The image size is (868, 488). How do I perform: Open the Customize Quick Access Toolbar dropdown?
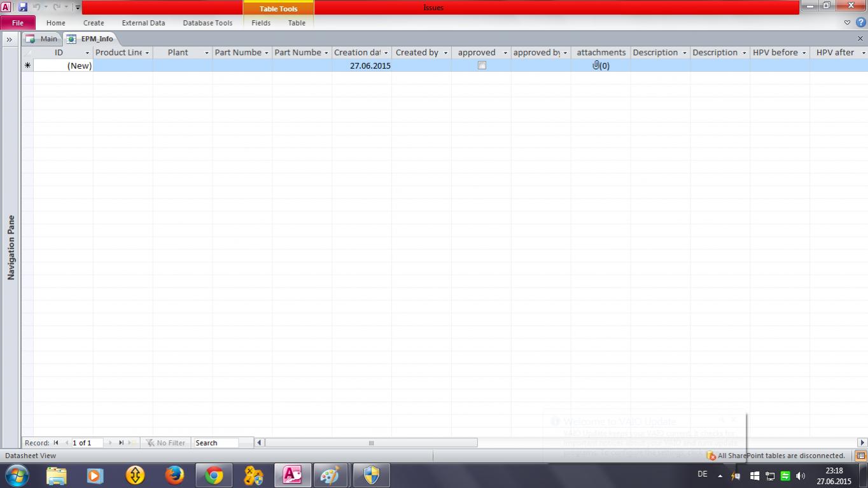tap(78, 8)
